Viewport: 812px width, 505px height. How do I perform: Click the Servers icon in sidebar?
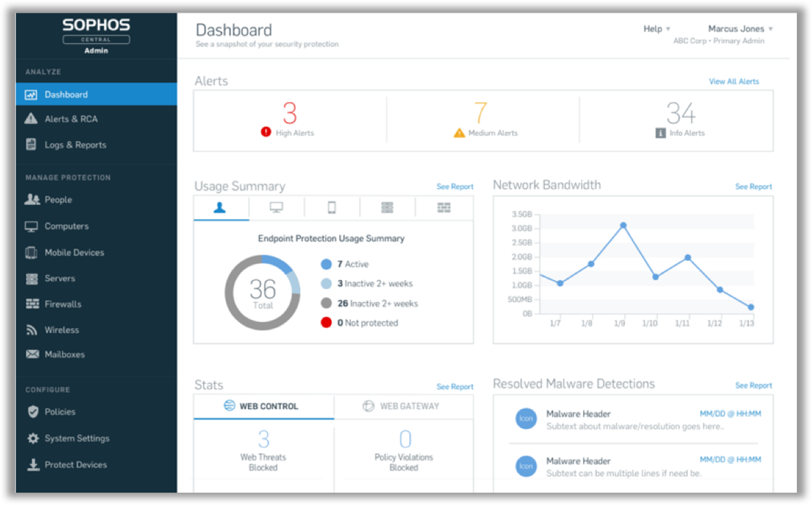pos(32,279)
